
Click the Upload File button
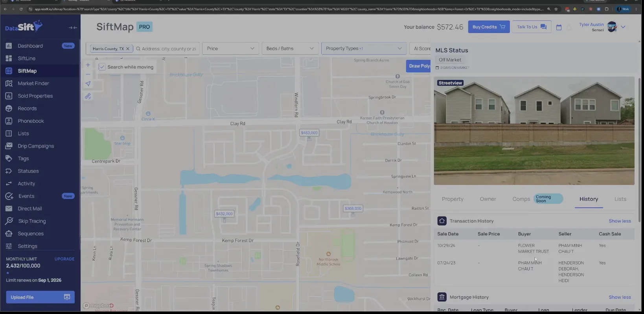(40, 297)
